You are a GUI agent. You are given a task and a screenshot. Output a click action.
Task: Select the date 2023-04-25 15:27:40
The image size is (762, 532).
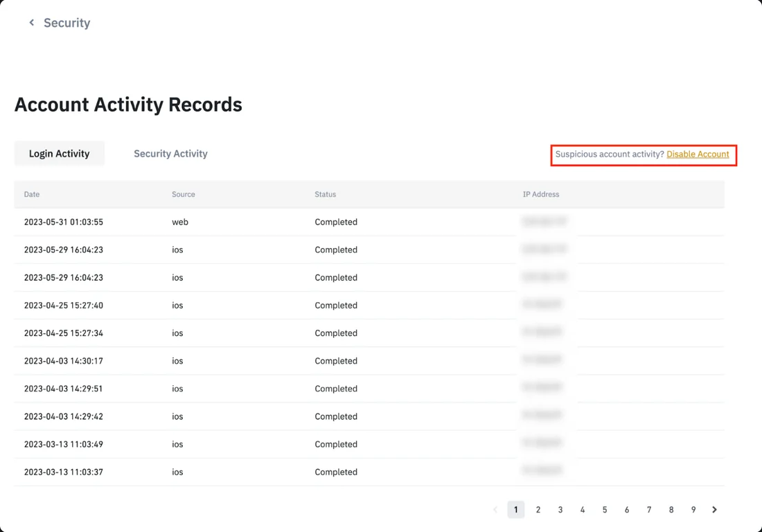64,305
